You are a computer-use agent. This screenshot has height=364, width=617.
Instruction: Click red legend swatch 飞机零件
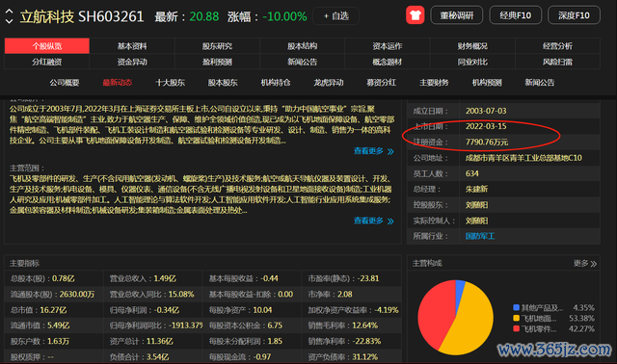(517, 328)
